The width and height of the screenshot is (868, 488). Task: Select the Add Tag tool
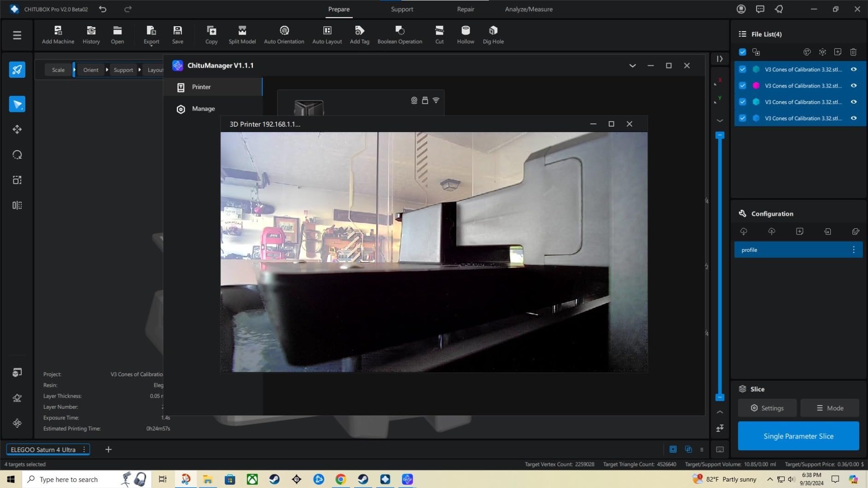click(x=360, y=35)
